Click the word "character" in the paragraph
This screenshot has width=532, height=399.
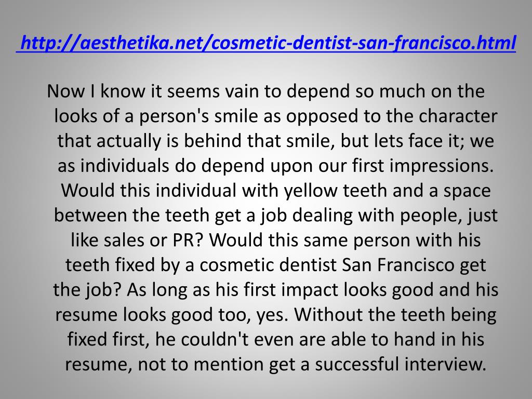pos(458,116)
